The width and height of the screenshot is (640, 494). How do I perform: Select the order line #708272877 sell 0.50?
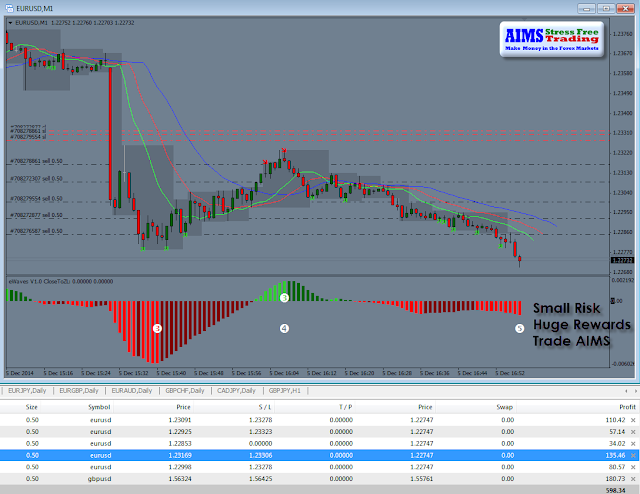(x=36, y=215)
